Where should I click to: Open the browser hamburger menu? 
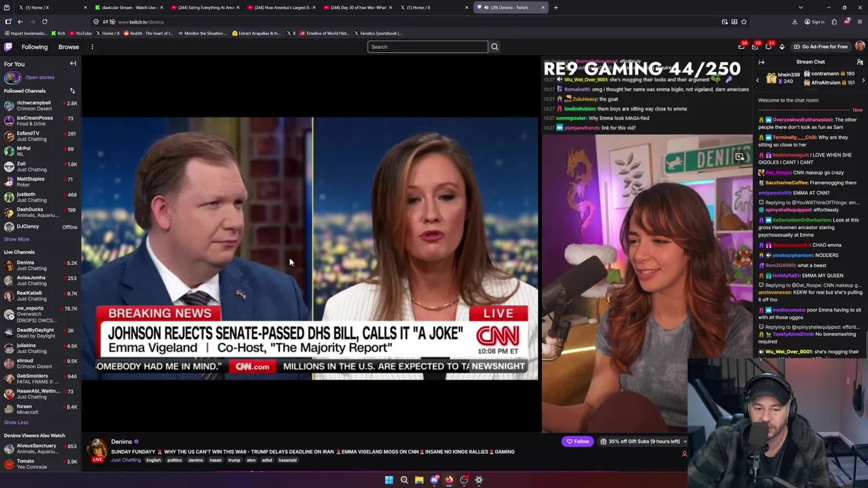[860, 22]
